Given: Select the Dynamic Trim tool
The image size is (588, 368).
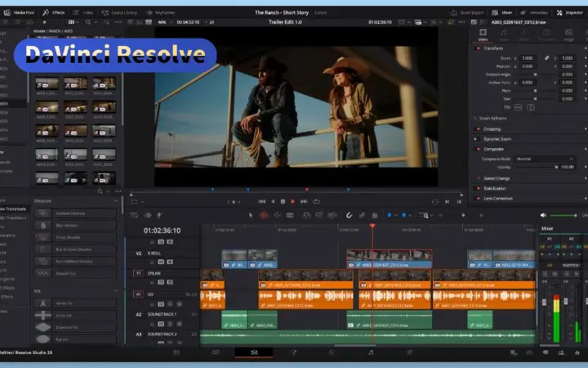Looking at the screenshot, I should [277, 215].
